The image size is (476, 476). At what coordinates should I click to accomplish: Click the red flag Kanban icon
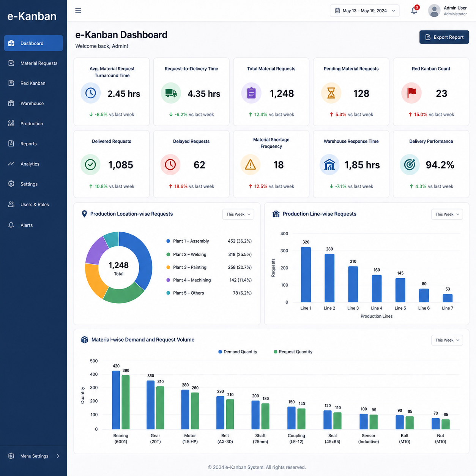[411, 93]
